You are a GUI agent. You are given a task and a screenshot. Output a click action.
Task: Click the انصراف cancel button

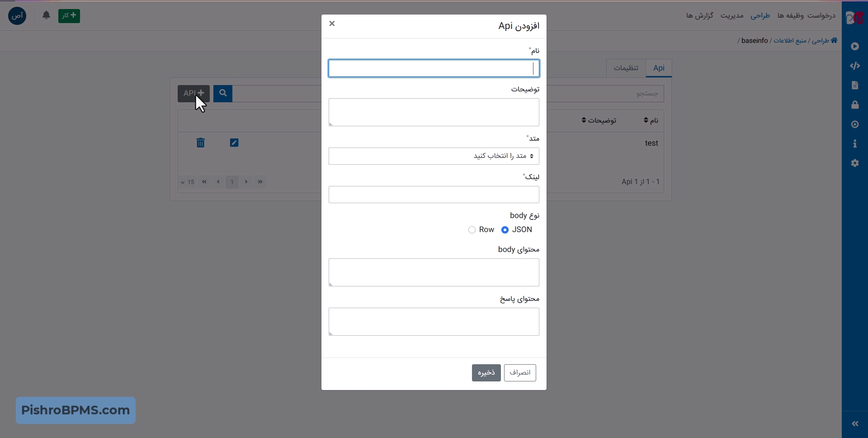click(x=520, y=373)
